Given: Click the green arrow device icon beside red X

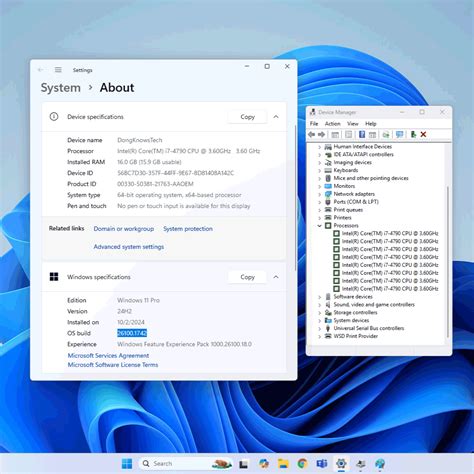Looking at the screenshot, I should click(x=413, y=134).
